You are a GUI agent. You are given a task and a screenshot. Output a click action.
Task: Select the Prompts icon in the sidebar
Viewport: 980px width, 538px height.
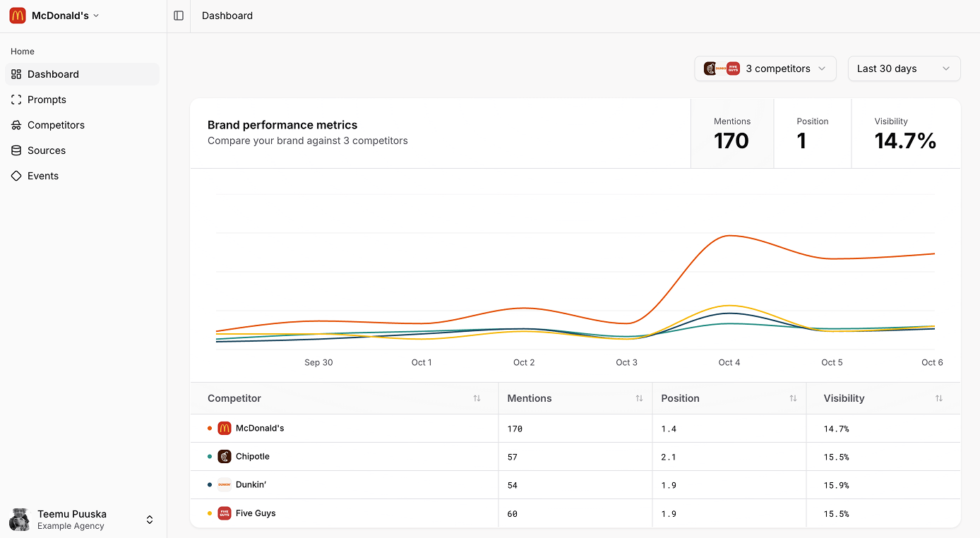(x=16, y=99)
